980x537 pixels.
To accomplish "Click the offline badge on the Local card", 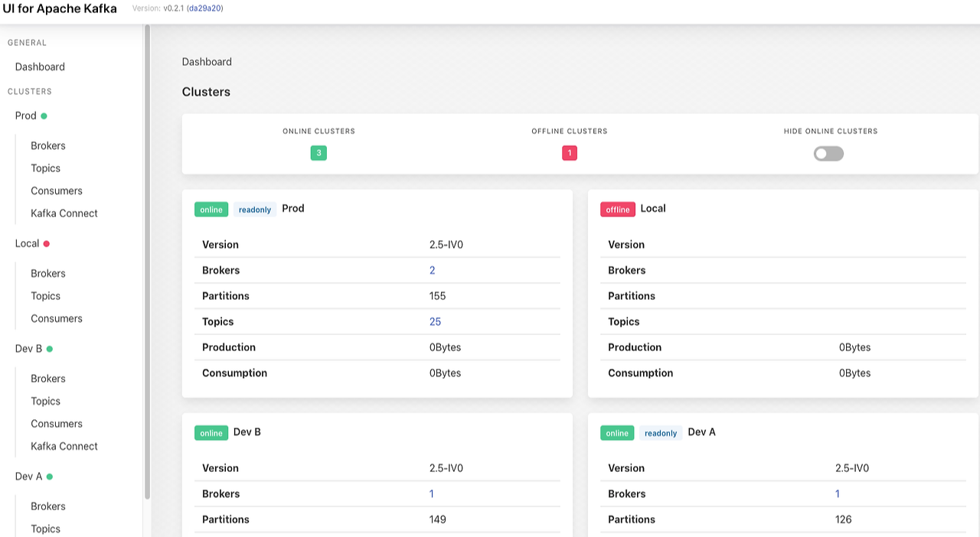I will coord(618,210).
